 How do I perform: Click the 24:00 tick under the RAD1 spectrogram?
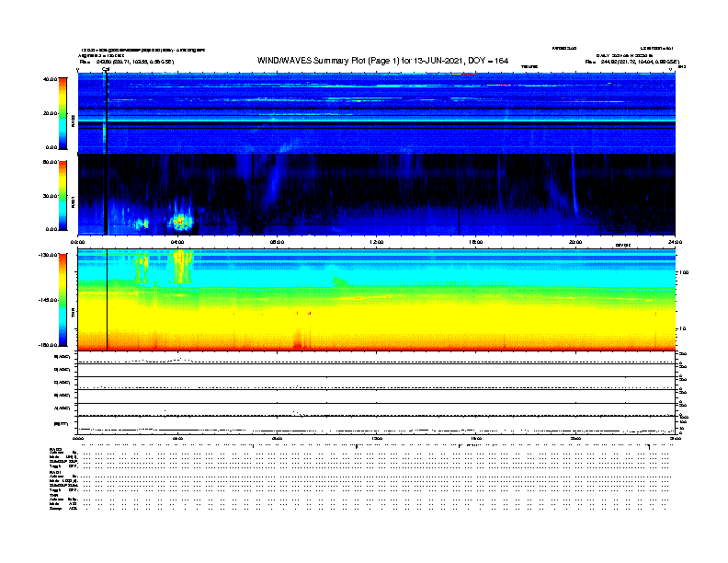(x=675, y=242)
